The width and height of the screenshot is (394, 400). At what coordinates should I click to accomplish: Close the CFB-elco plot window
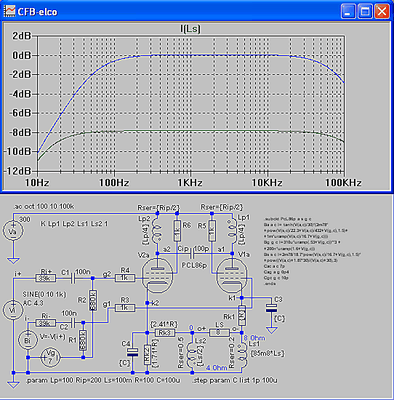coord(381,12)
